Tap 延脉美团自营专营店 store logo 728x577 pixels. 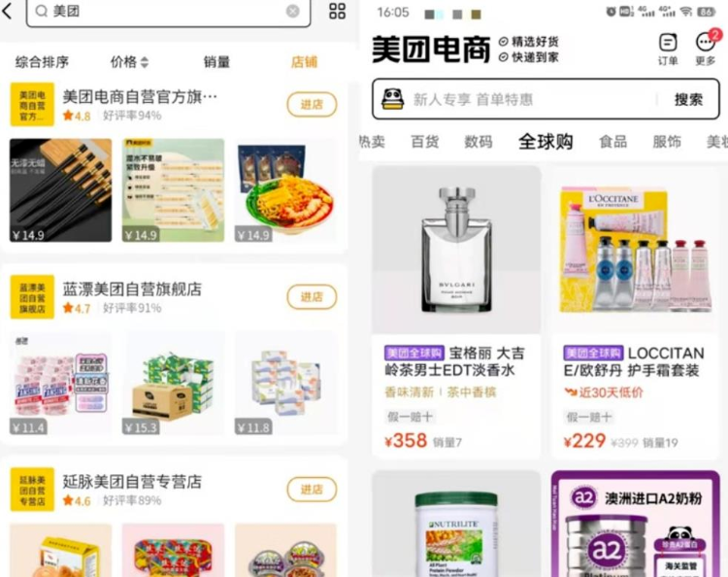pos(32,490)
